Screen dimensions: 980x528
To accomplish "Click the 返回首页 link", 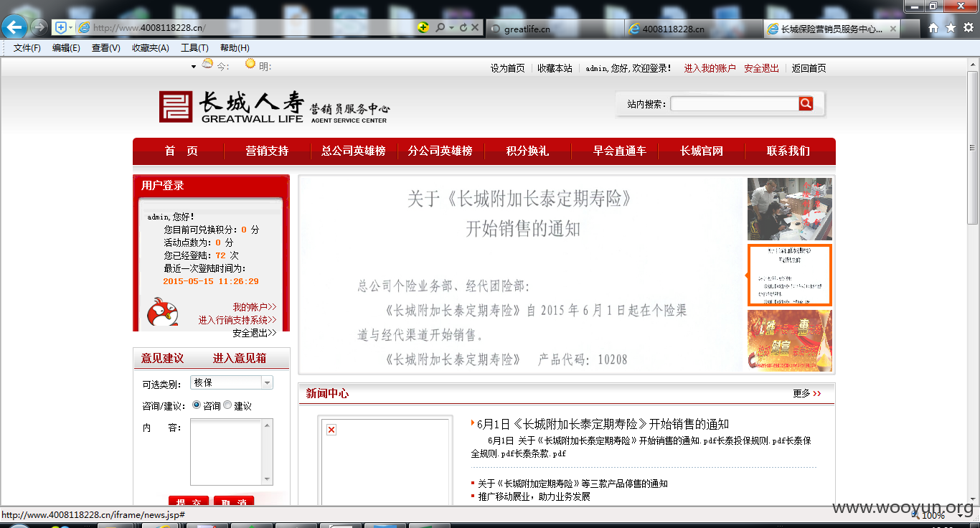I will point(809,68).
